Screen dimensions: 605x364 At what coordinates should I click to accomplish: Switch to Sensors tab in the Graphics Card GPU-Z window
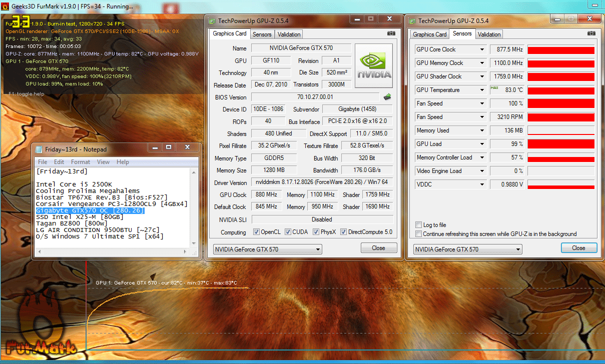pyautogui.click(x=262, y=34)
